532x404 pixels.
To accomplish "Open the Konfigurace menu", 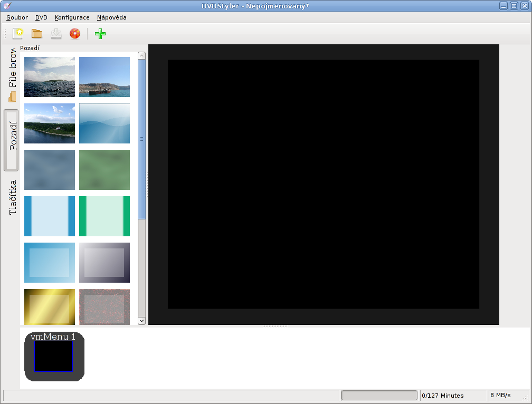I will (72, 17).
